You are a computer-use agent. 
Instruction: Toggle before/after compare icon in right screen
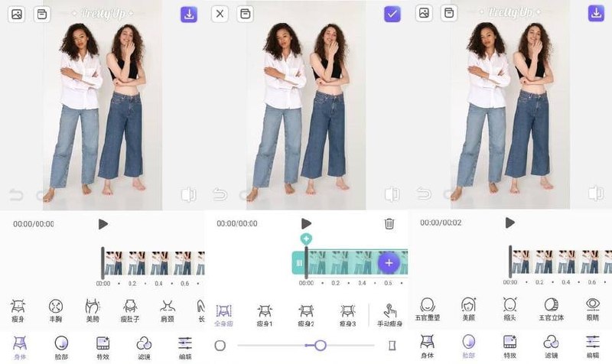[x=597, y=195]
